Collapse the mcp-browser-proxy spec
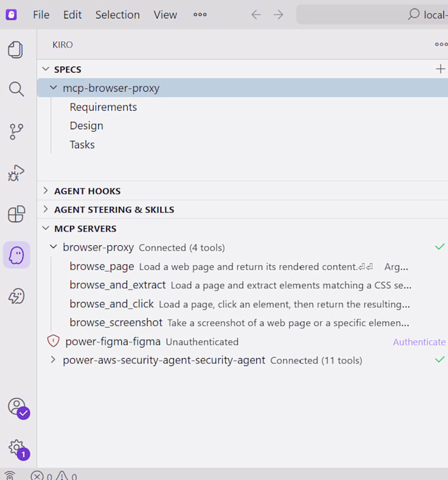 click(53, 88)
